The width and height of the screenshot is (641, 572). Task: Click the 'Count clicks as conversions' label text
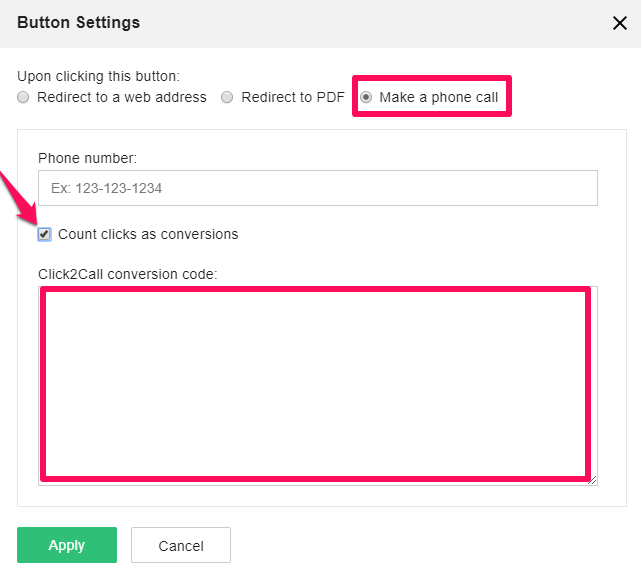click(148, 234)
